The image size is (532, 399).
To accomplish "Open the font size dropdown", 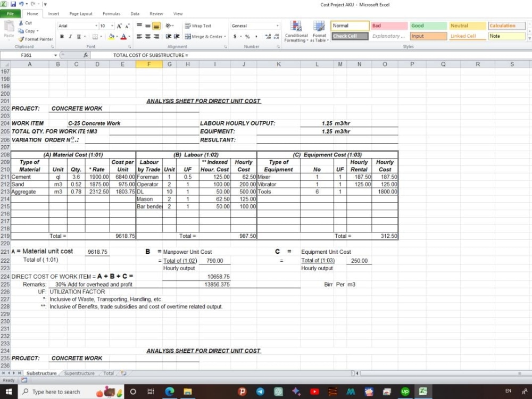I will [x=112, y=26].
